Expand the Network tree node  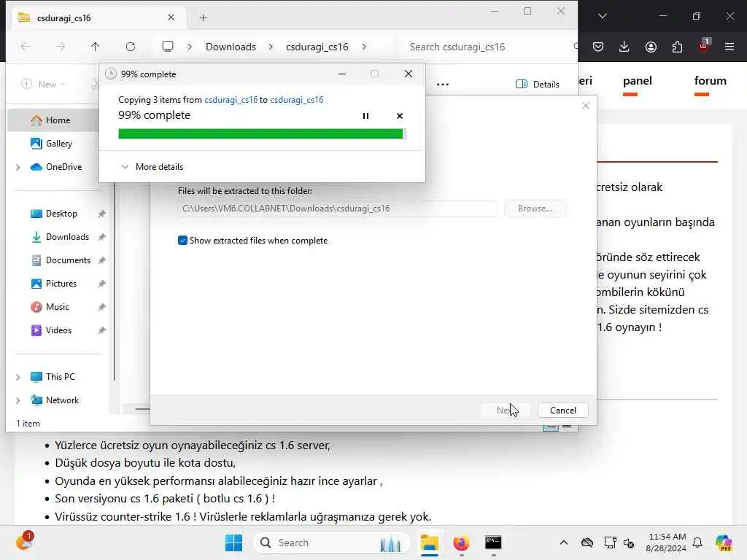[18, 400]
